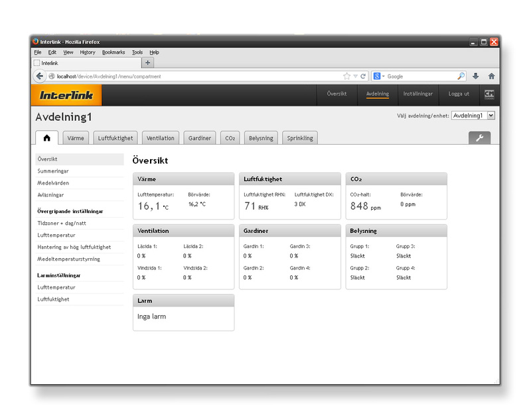Open Summeringar in the sidebar
Image resolution: width=531 pixels, height=420 pixels.
(x=80, y=171)
